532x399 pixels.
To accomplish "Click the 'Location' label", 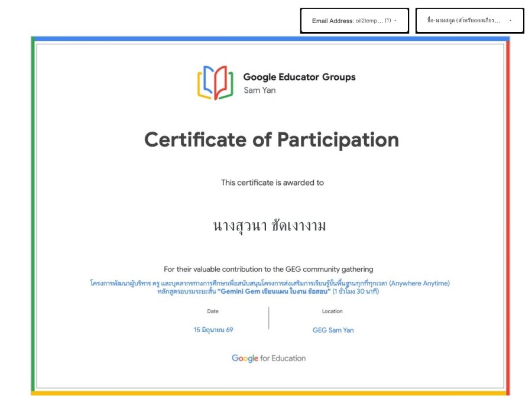I will [332, 311].
